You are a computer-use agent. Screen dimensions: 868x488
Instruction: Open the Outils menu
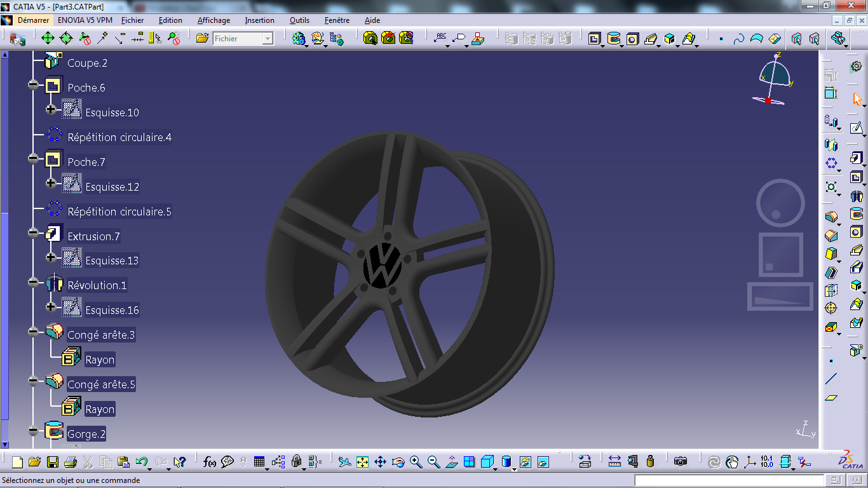(x=299, y=20)
